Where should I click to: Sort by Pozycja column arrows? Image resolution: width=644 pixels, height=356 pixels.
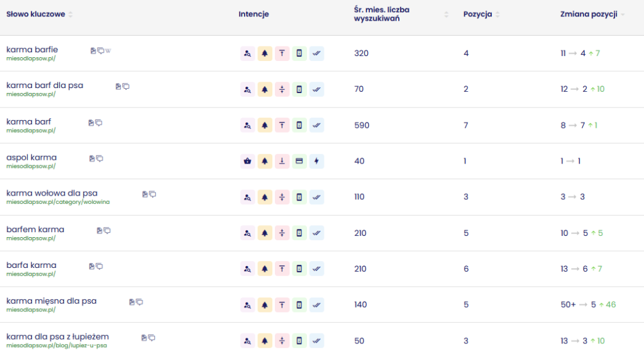[498, 14]
